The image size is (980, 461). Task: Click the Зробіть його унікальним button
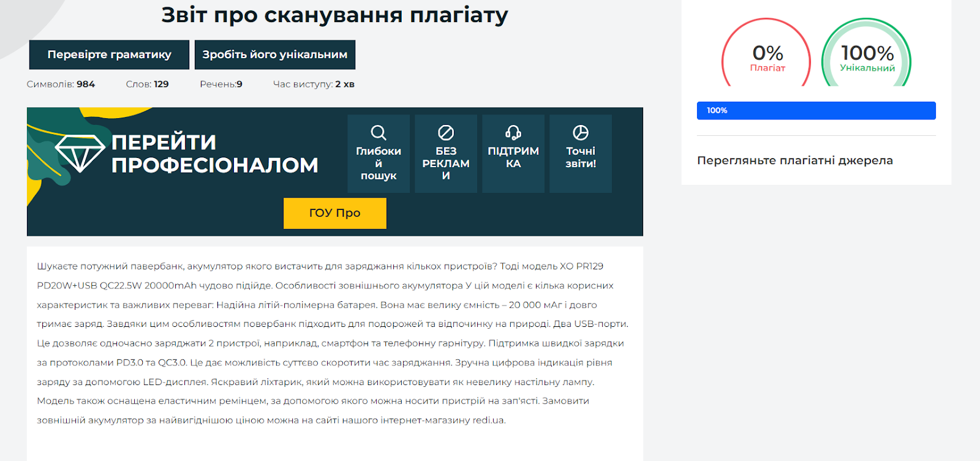pos(275,54)
